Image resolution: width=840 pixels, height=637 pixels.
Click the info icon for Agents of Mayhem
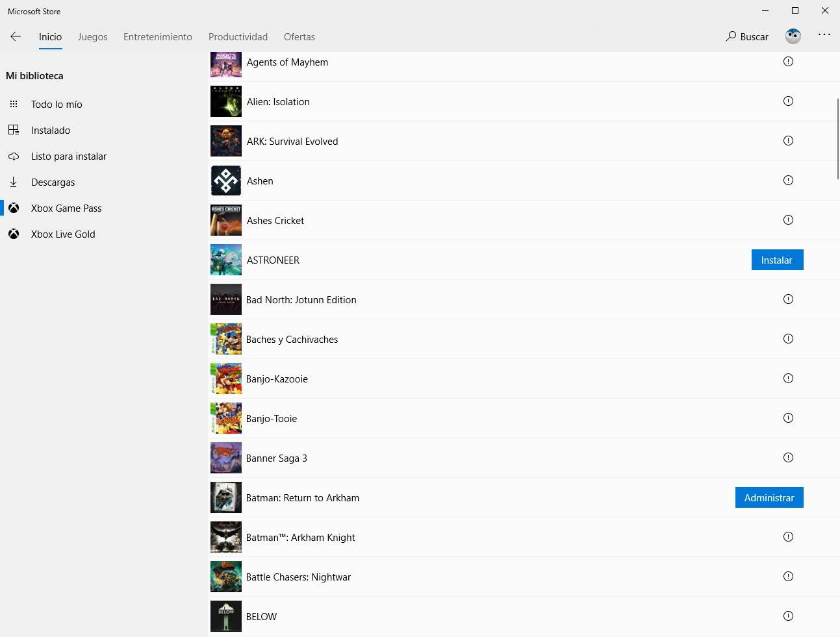pos(788,62)
